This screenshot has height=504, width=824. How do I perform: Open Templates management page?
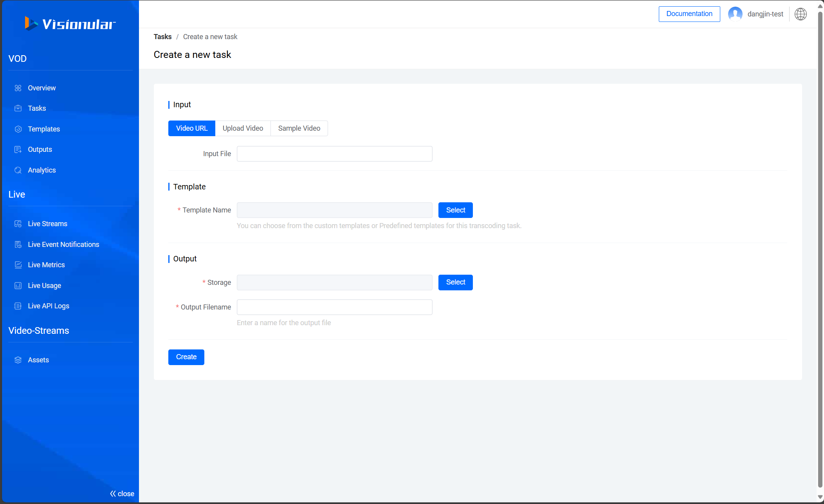pos(43,129)
